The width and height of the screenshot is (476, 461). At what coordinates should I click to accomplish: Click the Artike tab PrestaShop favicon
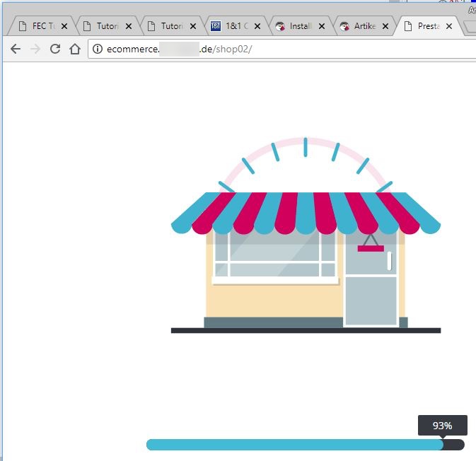[x=344, y=26]
